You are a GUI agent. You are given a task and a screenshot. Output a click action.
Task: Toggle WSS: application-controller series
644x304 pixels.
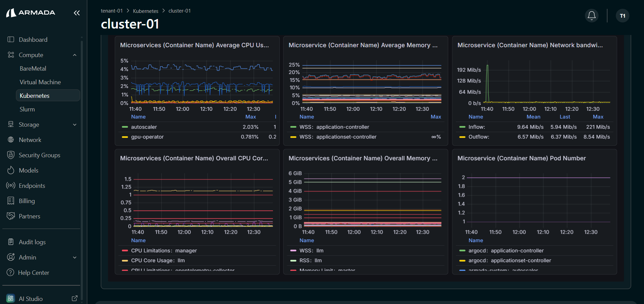click(x=334, y=127)
